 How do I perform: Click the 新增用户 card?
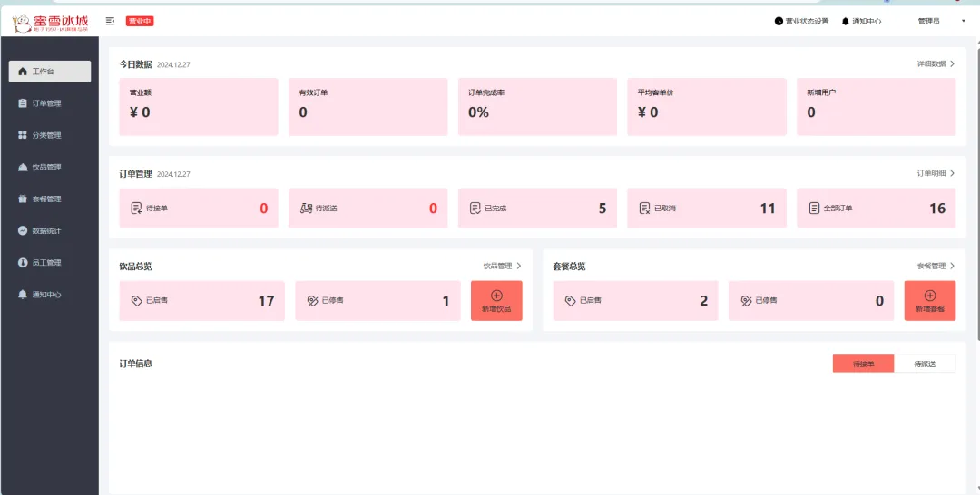(x=877, y=107)
